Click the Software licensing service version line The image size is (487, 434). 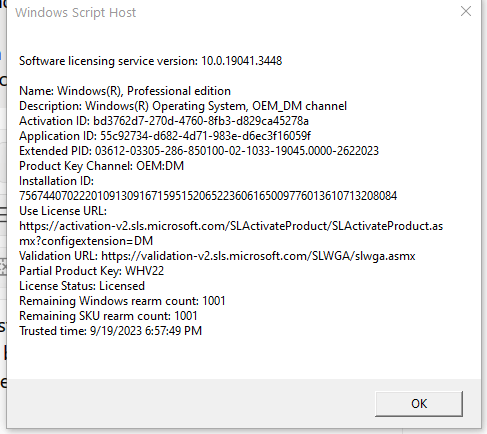pos(151,61)
